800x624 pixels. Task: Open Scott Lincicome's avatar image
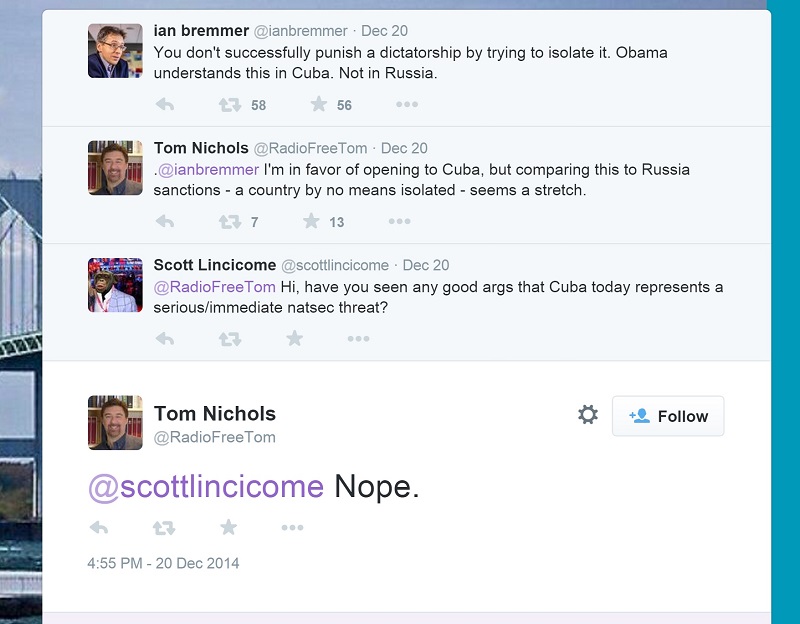point(115,285)
